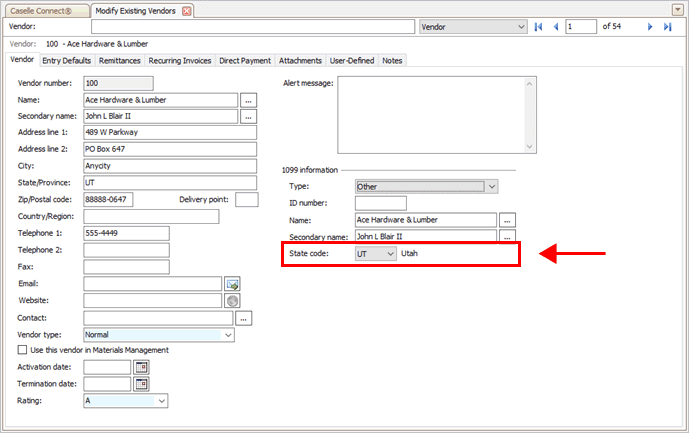
Task: Go to the first vendor record
Action: [539, 27]
